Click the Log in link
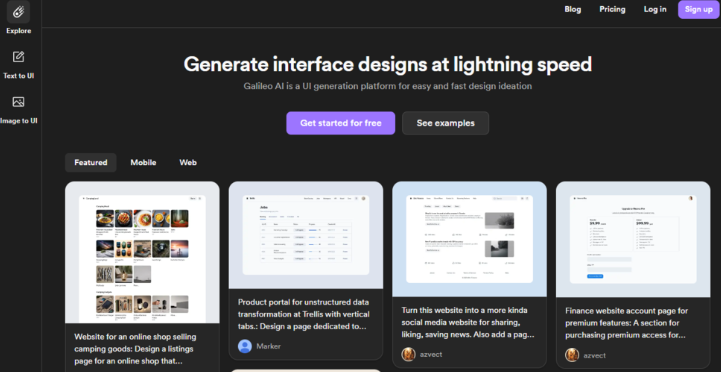 (655, 9)
